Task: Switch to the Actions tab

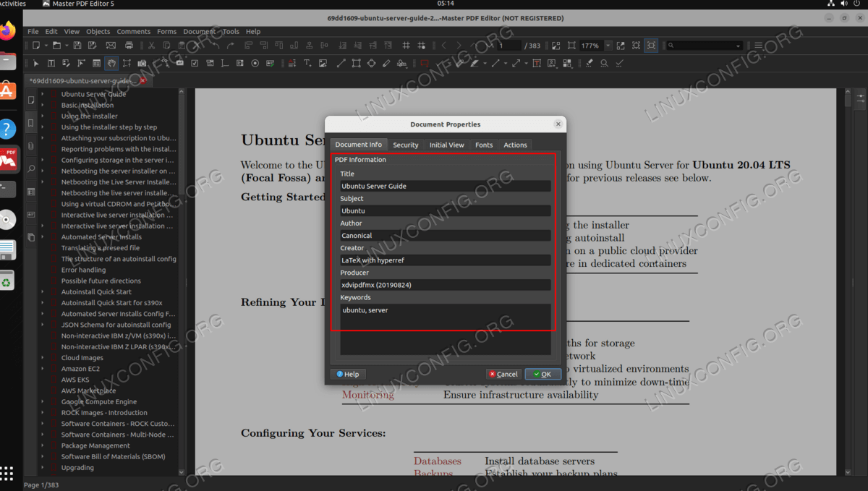Action: [516, 145]
